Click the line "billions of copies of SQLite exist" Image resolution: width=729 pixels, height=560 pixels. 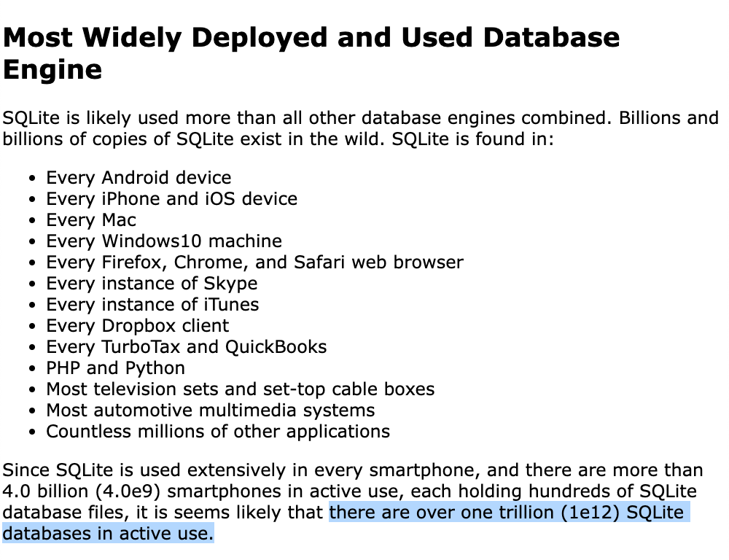[x=278, y=139]
